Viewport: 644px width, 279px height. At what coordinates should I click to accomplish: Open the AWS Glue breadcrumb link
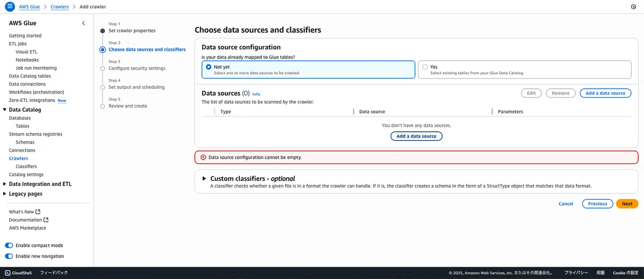point(31,6)
